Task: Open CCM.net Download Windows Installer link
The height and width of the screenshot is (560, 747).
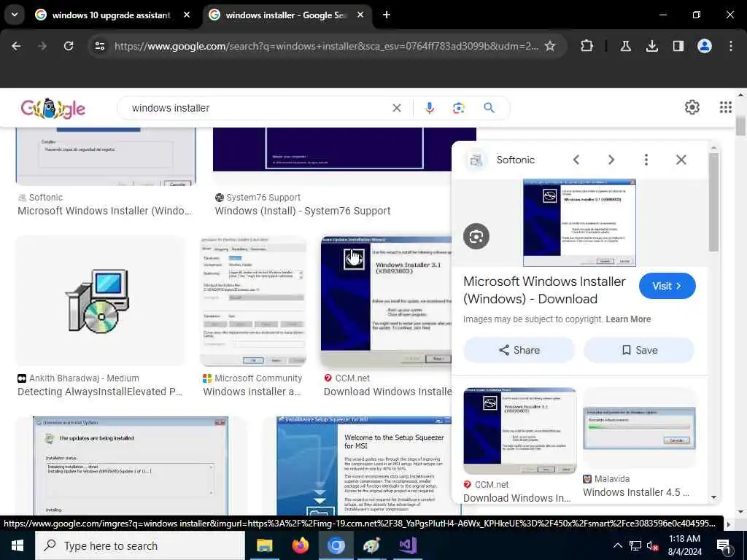Action: (x=387, y=392)
